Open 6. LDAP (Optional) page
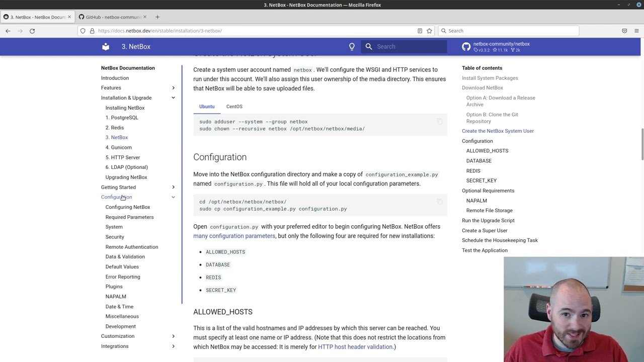The image size is (644, 362). pos(127,167)
